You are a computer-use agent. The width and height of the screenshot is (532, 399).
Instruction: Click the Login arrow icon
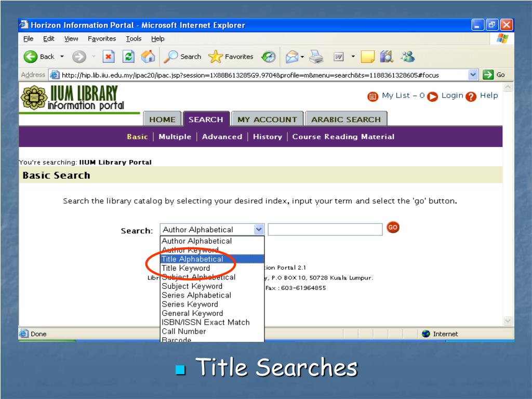coord(432,97)
